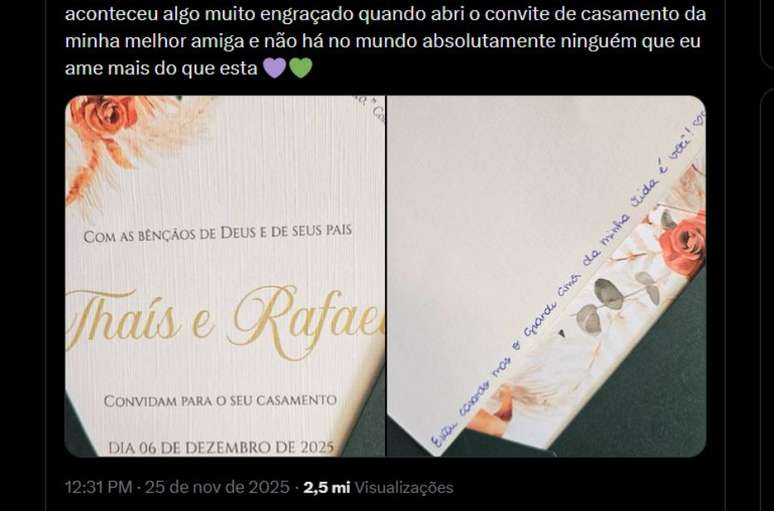Screen dimensions: 774x511
Task: Click the Convidam para o seu casamento line
Action: 220,400
